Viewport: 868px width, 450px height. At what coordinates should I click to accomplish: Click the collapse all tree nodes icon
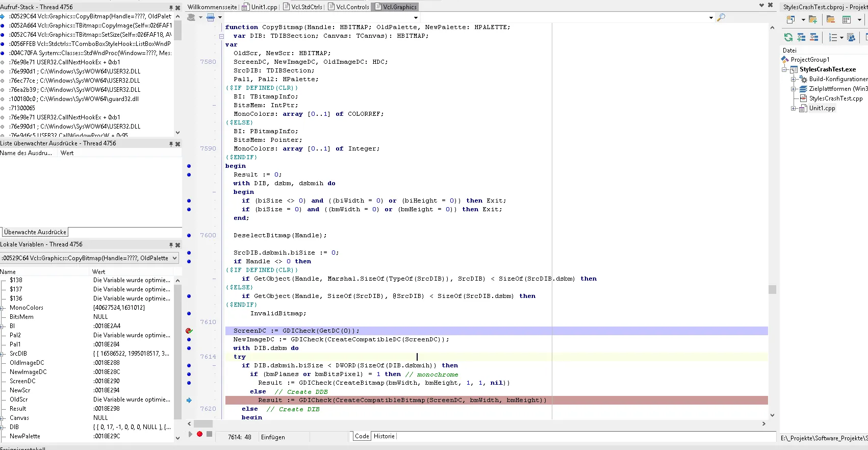(814, 37)
